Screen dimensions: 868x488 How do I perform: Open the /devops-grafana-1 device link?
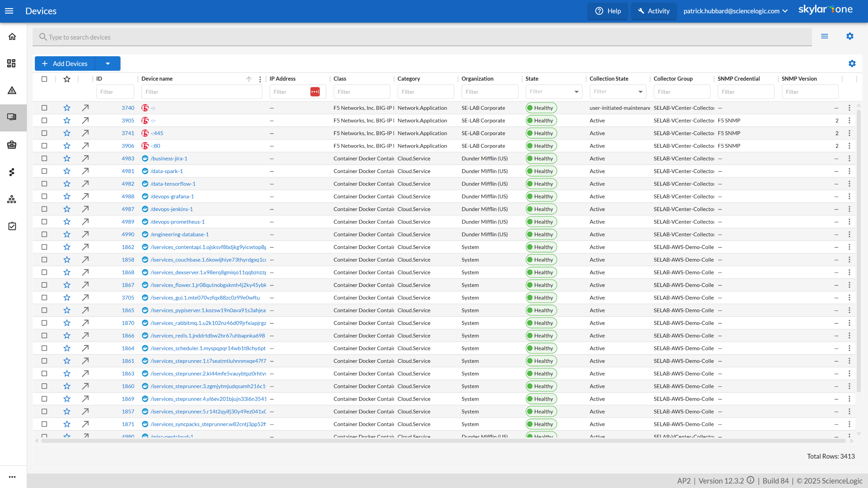[172, 197]
